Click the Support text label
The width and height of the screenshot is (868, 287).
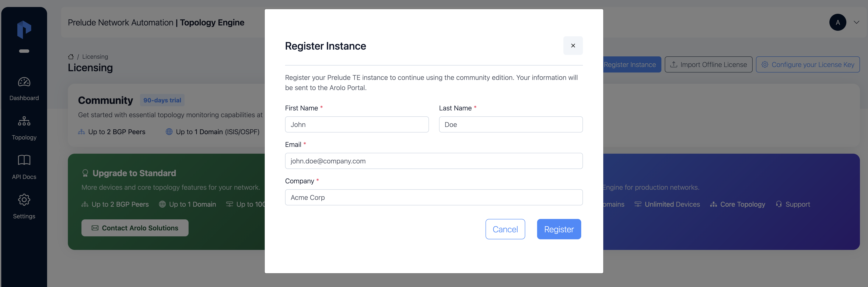click(798, 204)
